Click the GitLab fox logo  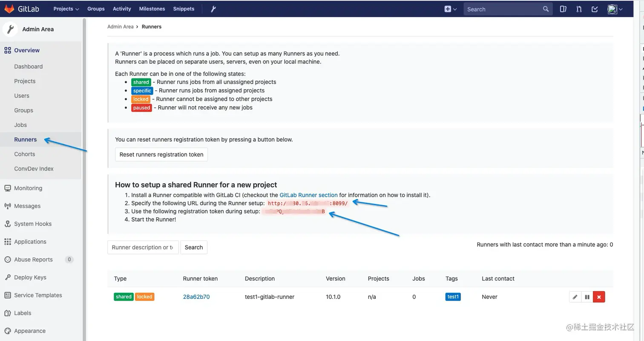point(9,9)
